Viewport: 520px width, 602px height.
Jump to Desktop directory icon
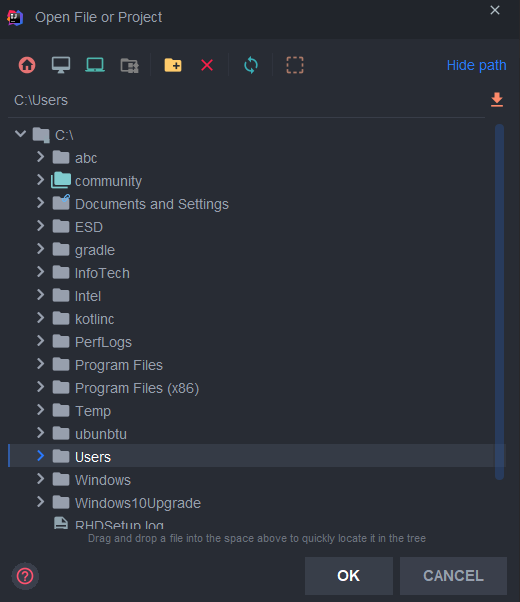click(x=61, y=65)
